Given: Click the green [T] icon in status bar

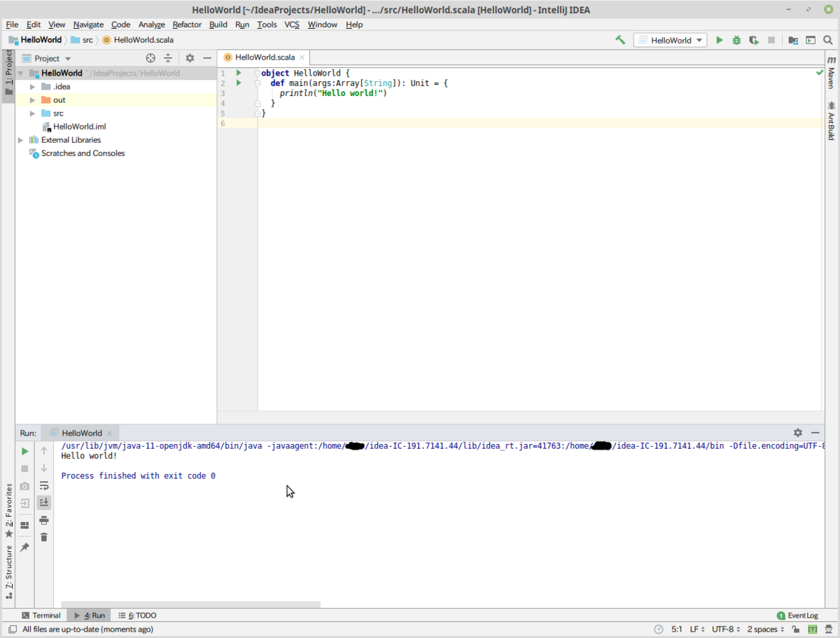Looking at the screenshot, I should click(813, 629).
